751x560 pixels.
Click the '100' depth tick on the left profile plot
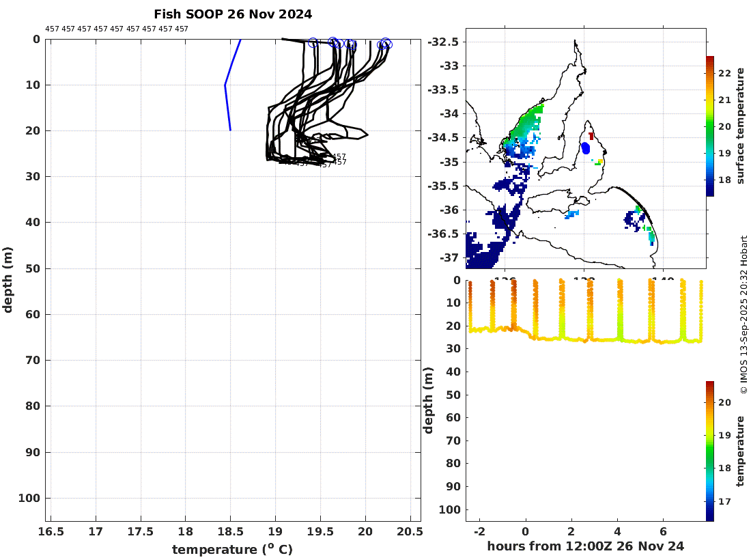[29, 499]
